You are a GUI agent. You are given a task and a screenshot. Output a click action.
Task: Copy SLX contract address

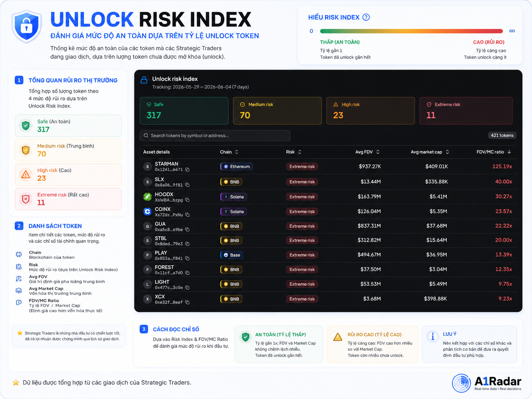pos(187,185)
